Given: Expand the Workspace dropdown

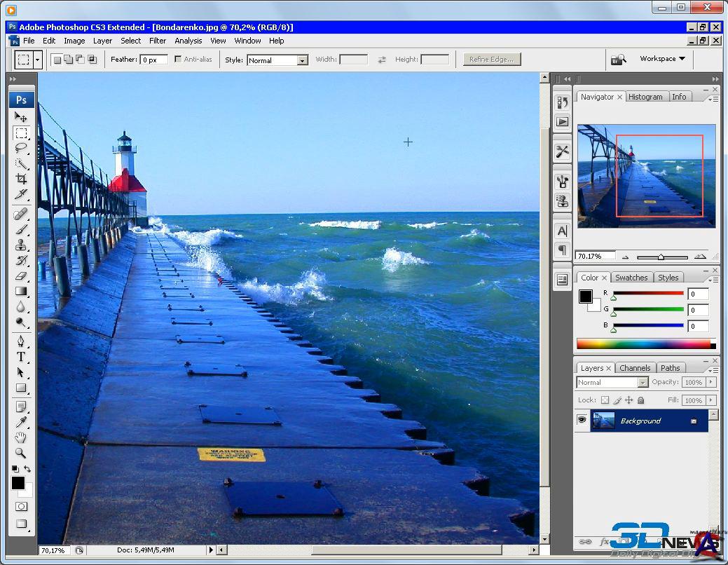Looking at the screenshot, I should pos(662,59).
